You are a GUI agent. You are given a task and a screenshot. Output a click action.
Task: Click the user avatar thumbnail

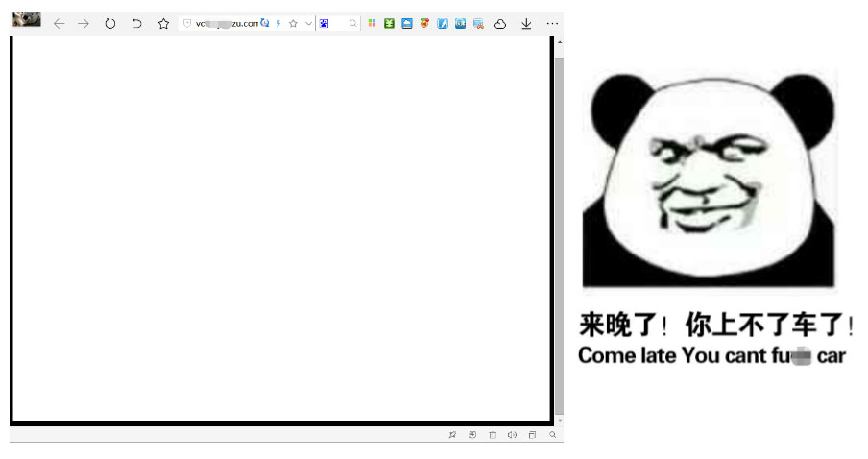coord(27,19)
